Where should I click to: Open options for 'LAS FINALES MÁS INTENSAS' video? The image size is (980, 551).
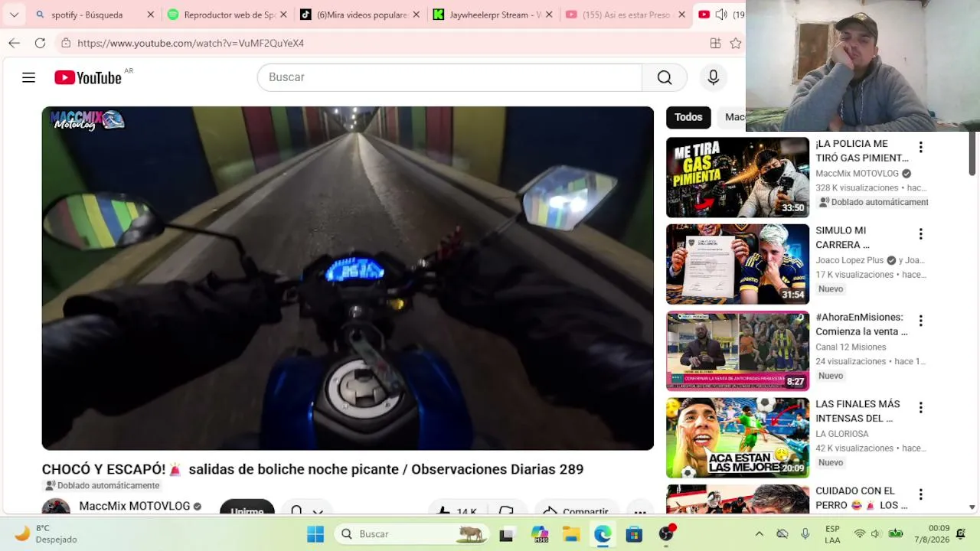point(921,407)
